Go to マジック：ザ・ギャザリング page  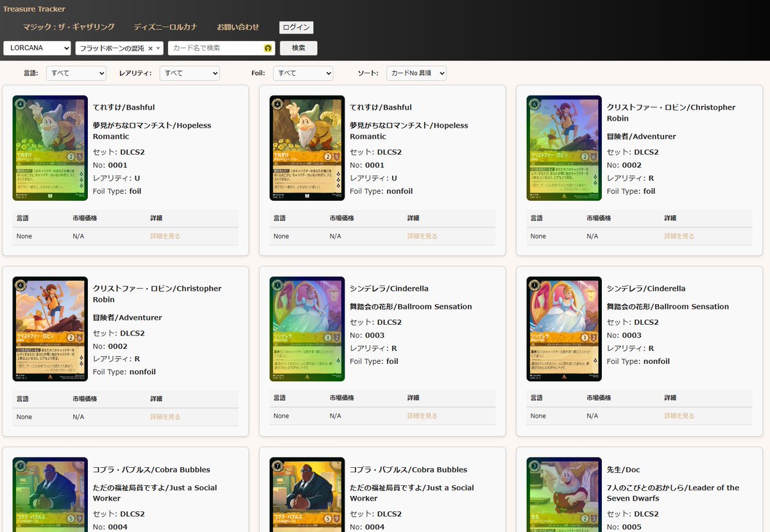69,27
